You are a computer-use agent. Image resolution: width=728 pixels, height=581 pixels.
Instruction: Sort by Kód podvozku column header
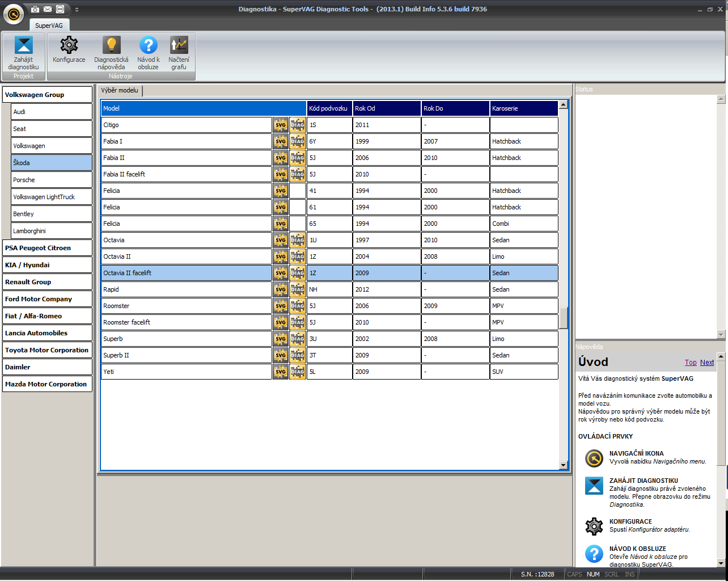pos(329,108)
